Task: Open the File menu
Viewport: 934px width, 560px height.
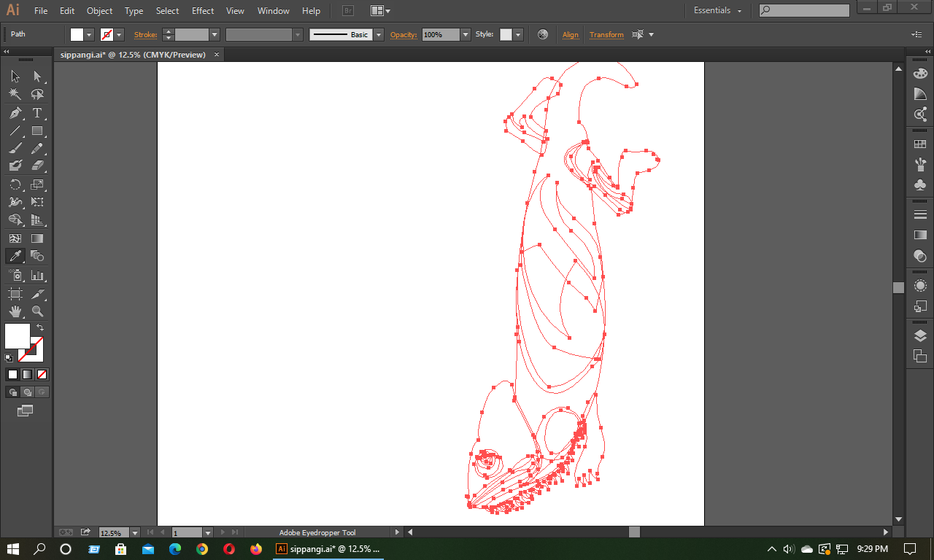Action: 41,11
